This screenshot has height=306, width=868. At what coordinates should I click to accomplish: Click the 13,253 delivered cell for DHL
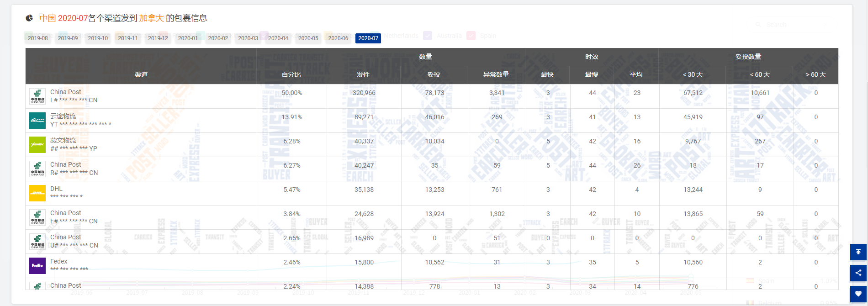pyautogui.click(x=434, y=190)
